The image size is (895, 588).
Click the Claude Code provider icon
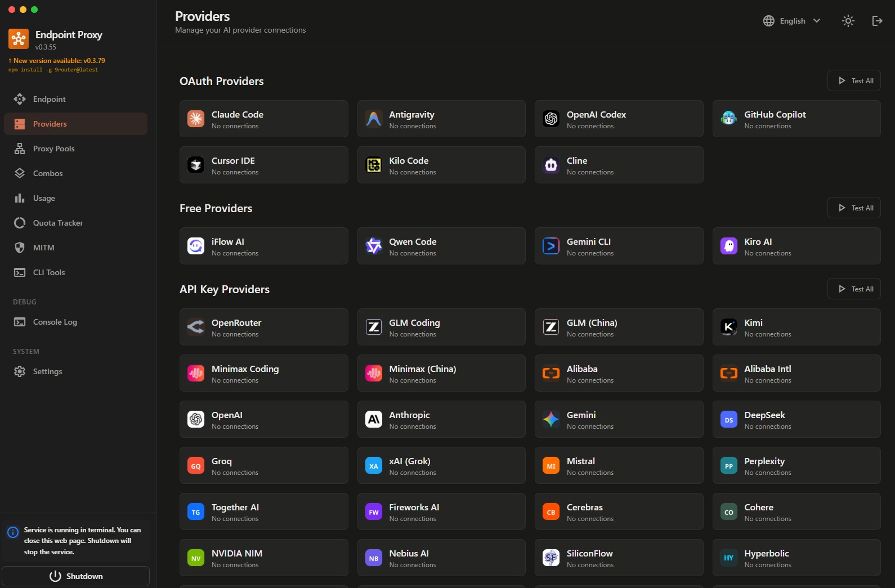click(x=196, y=119)
